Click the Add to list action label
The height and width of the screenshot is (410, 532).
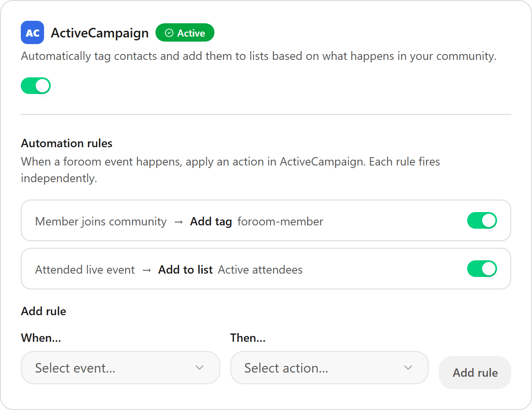point(185,269)
